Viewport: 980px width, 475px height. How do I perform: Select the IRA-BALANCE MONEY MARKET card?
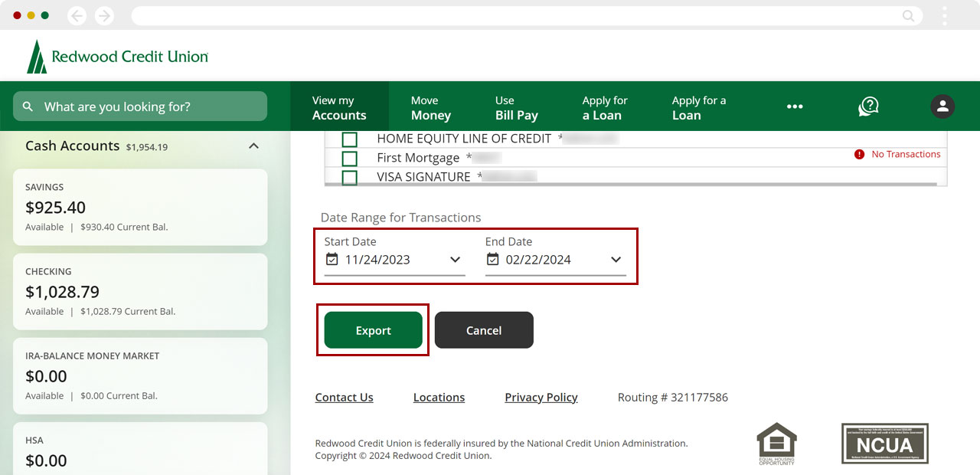coord(140,375)
